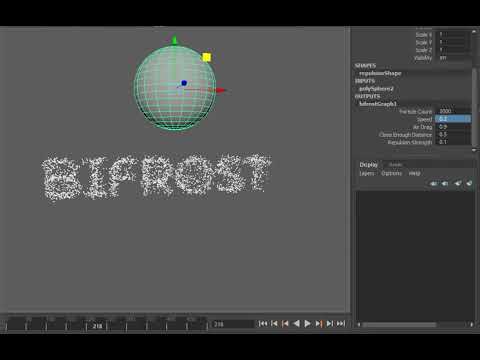Click the Repulsion Strength value field
Viewport: 480px width, 360px height.
tap(453, 142)
